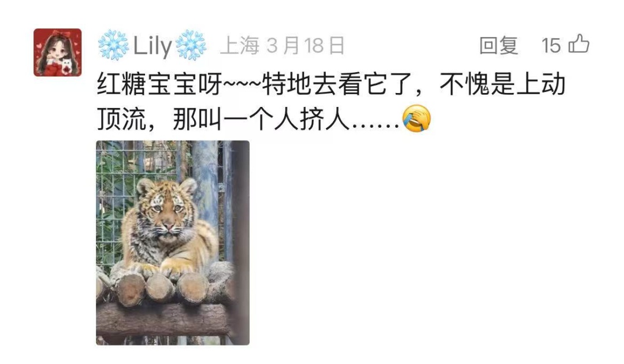Screen dimensions: 624x364
Task: Click the phrase 不愧是上动
Action: (502, 84)
